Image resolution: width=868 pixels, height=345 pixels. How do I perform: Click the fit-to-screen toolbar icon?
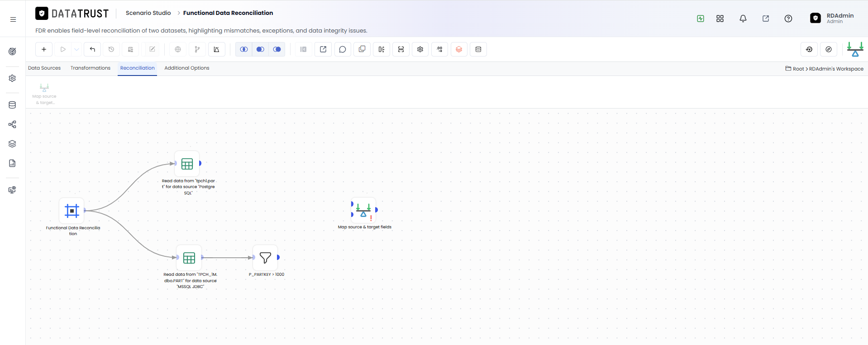click(401, 49)
